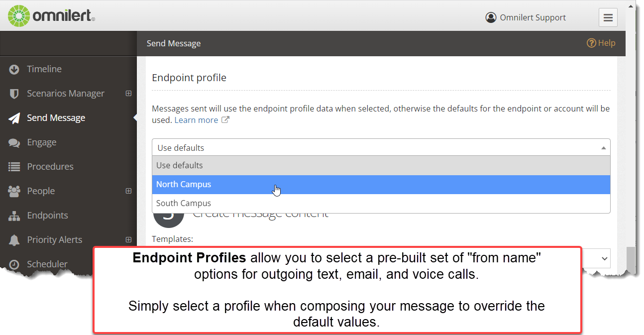Click the Omnilert logo
This screenshot has height=335, width=644.
pyautogui.click(x=51, y=16)
